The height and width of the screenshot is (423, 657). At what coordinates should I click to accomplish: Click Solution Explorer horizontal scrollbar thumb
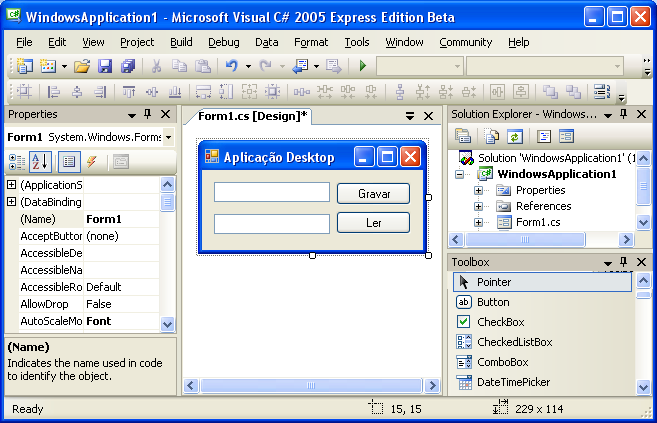coord(525,239)
